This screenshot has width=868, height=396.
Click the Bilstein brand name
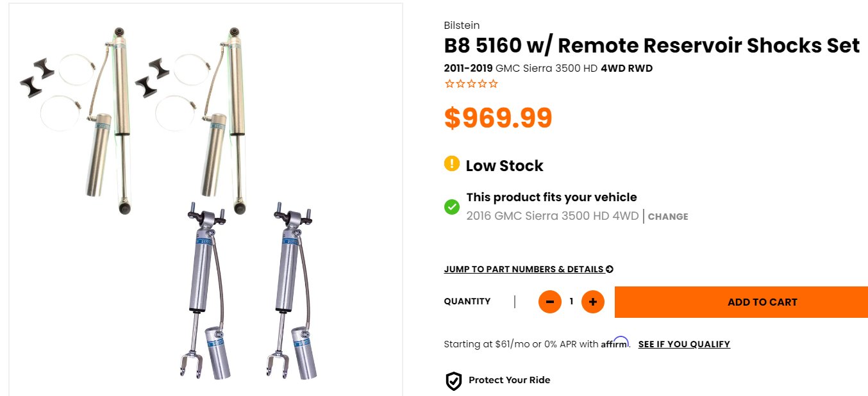click(462, 26)
